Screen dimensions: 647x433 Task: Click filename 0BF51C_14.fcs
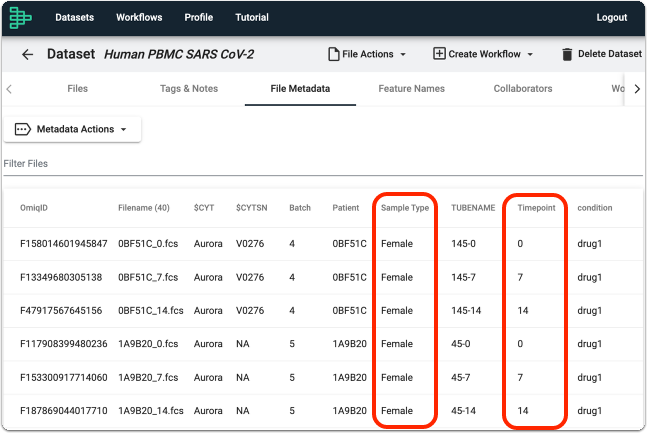pyautogui.click(x=151, y=311)
